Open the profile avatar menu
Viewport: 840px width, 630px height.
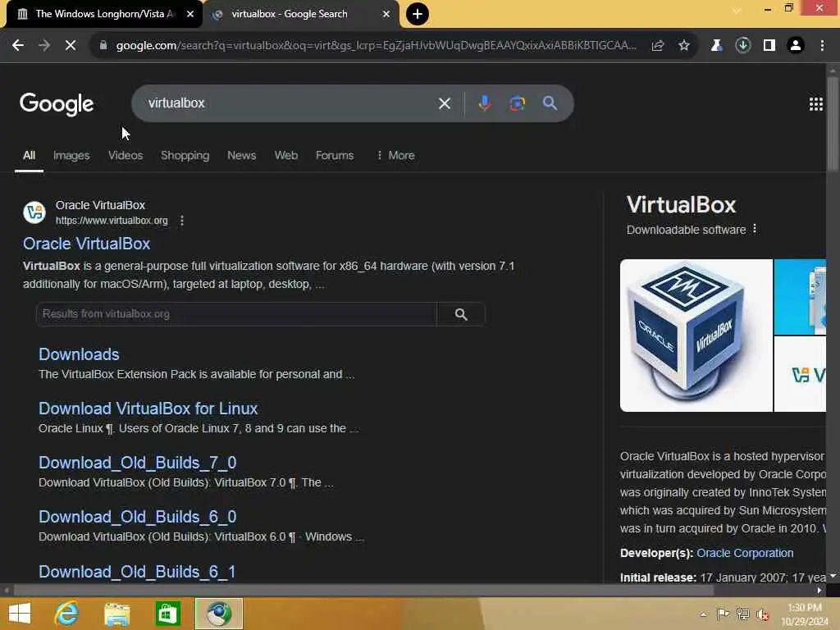(x=796, y=46)
